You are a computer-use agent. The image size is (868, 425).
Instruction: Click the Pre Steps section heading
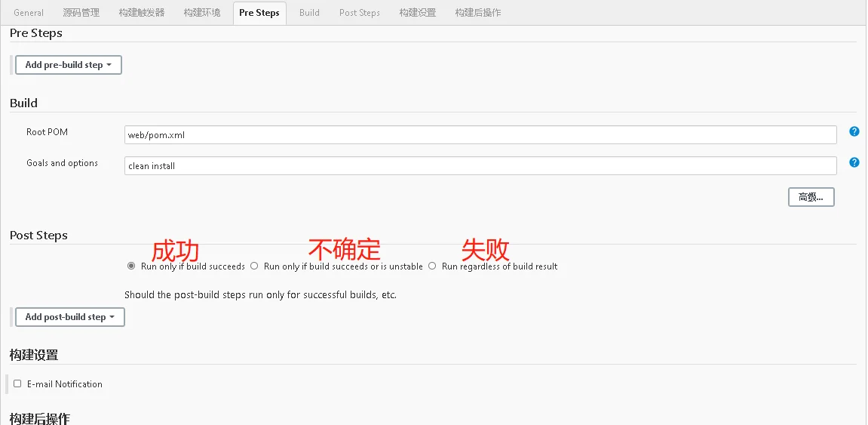pyautogui.click(x=36, y=33)
